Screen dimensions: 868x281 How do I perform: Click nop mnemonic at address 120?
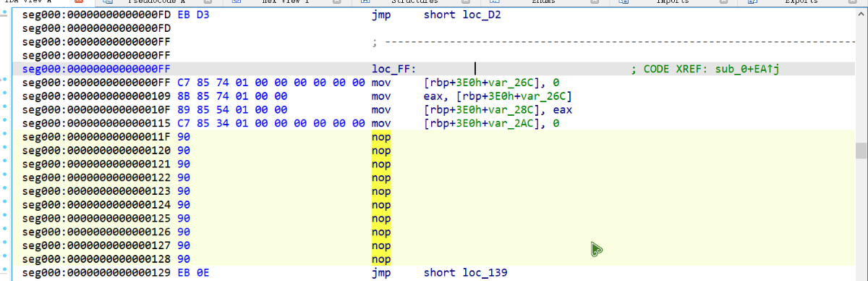coord(380,151)
